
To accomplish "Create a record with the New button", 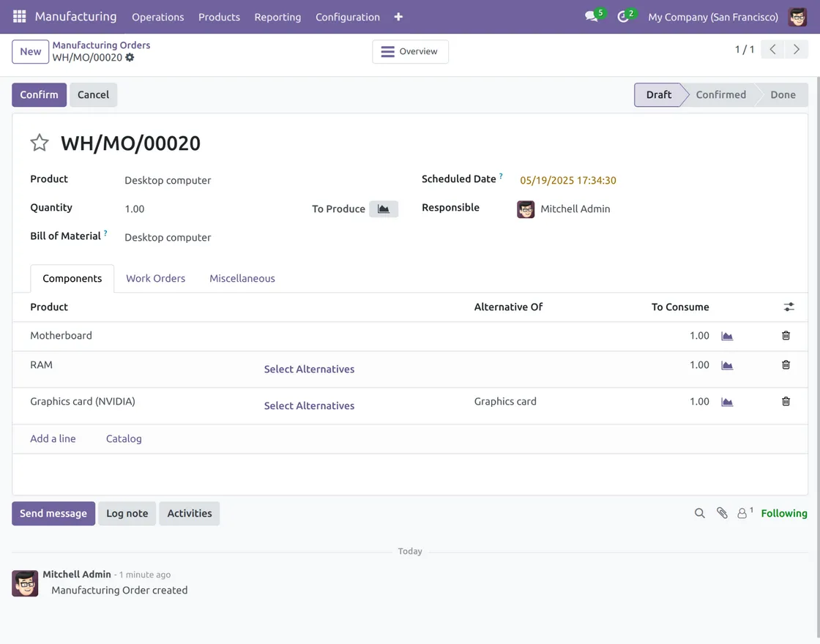I will (x=30, y=52).
